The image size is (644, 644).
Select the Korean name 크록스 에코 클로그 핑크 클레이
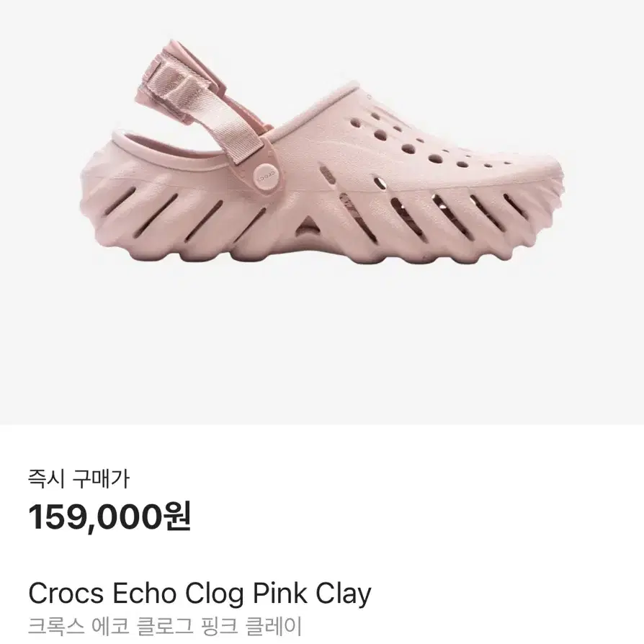[165, 627]
